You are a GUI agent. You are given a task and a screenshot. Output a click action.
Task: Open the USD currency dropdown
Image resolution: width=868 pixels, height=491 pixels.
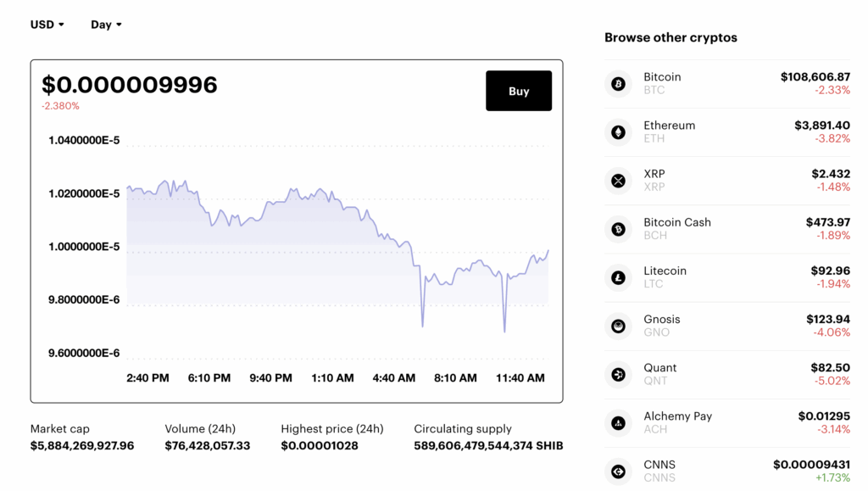coord(47,25)
